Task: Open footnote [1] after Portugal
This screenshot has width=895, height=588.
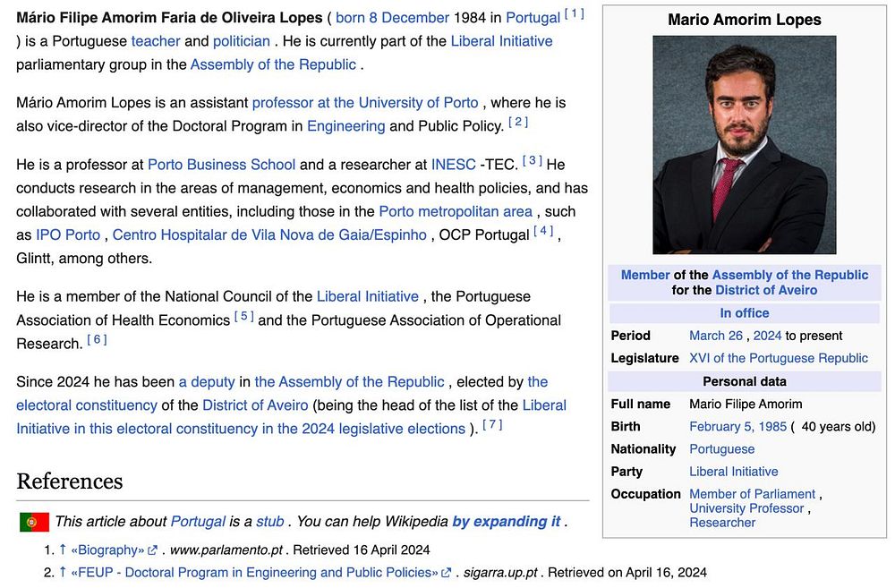Action: pos(575,13)
